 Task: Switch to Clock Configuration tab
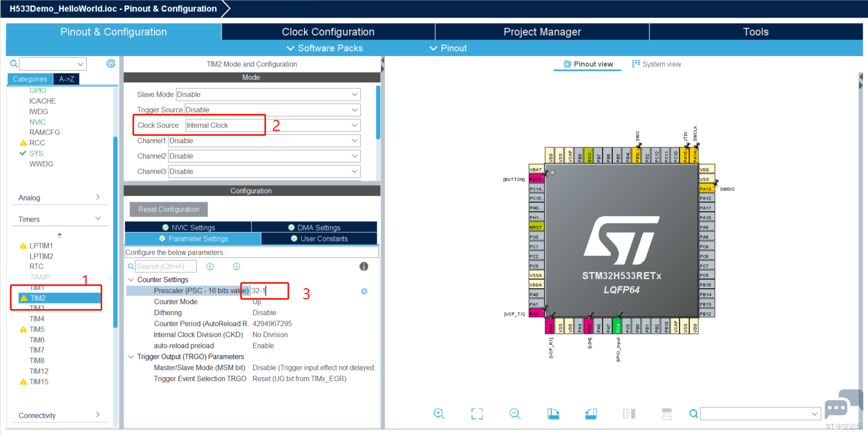(x=328, y=32)
